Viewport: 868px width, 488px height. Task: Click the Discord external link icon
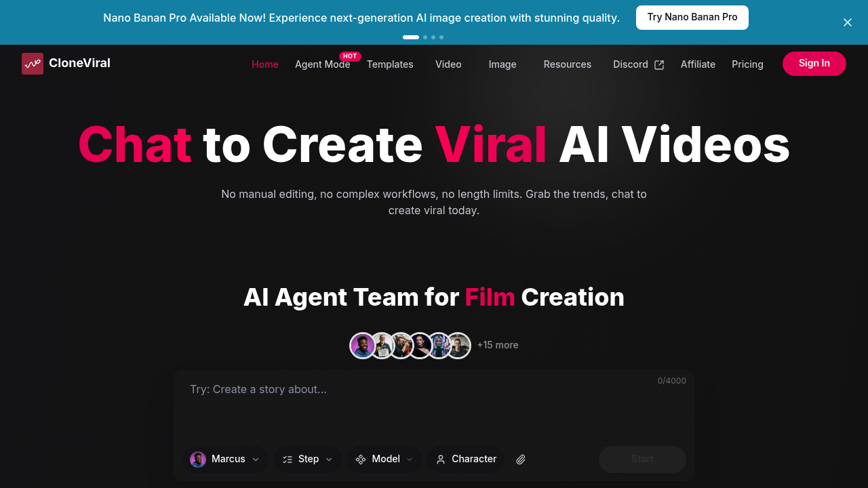[x=658, y=64]
